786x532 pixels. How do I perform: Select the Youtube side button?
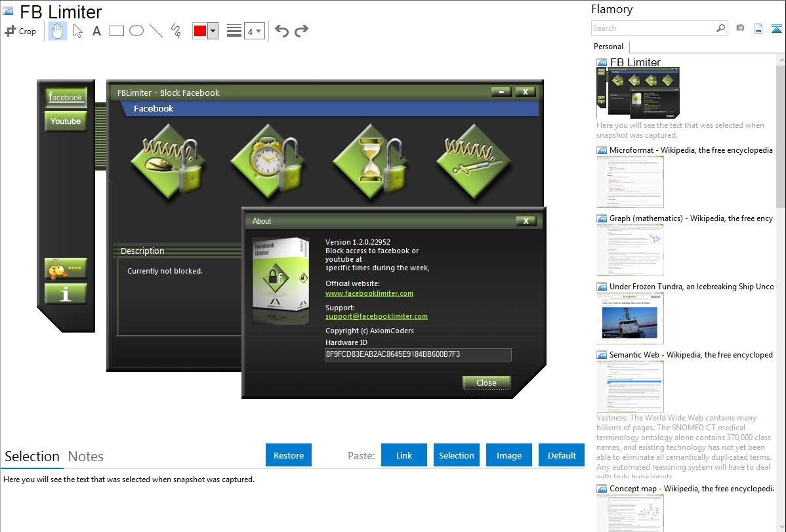tap(66, 121)
